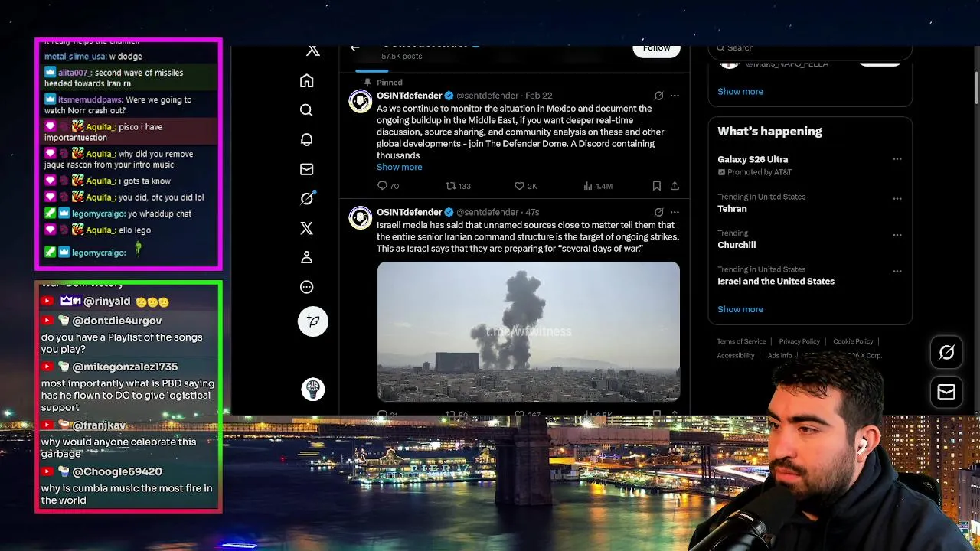This screenshot has height=551, width=980.
Task: Click @sentdefender handle on pinned post
Action: click(487, 96)
